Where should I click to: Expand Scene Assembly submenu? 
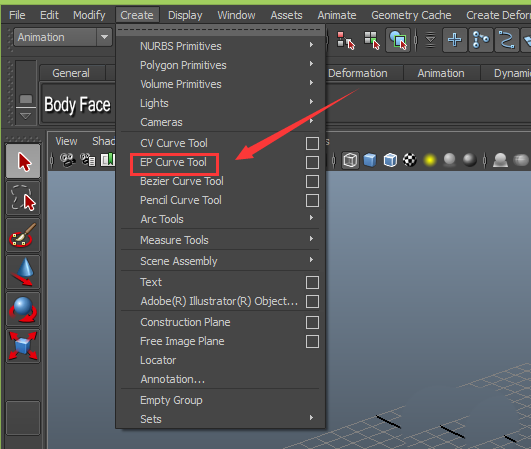(220, 261)
